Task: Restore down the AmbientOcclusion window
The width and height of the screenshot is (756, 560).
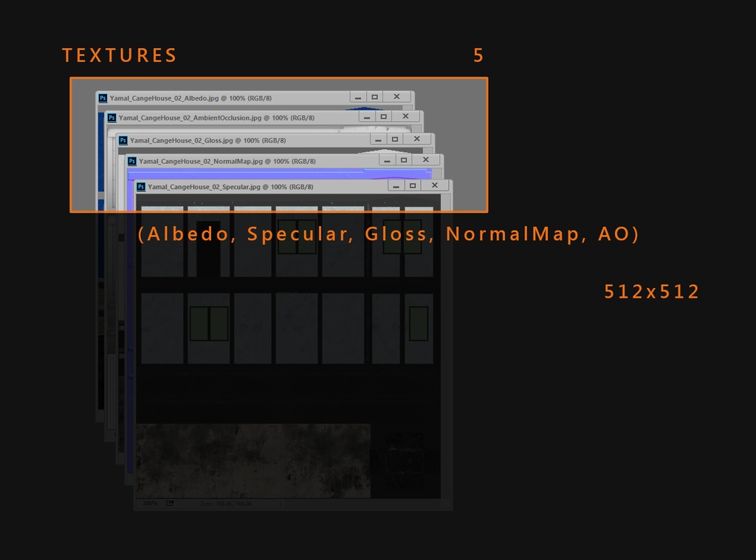Action: [383, 117]
